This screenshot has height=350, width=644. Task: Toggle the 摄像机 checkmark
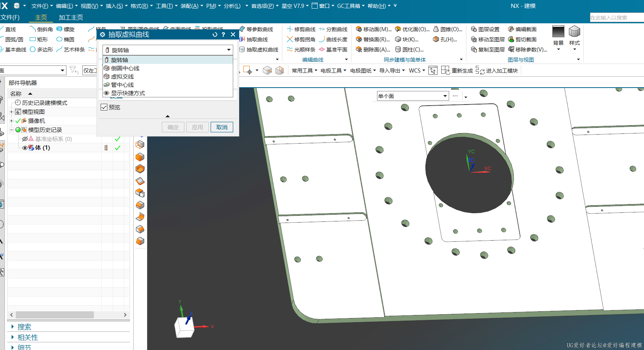coord(18,121)
